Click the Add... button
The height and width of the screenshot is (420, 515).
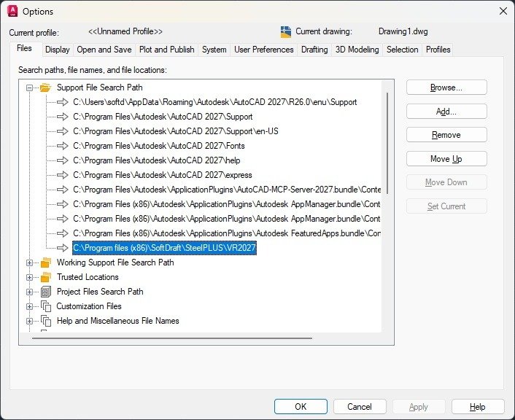[x=446, y=112]
